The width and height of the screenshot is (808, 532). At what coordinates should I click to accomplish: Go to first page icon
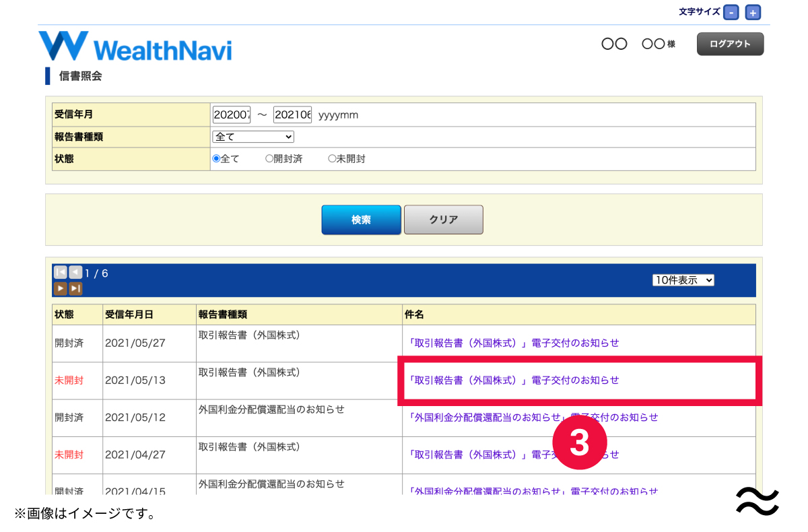(60, 272)
